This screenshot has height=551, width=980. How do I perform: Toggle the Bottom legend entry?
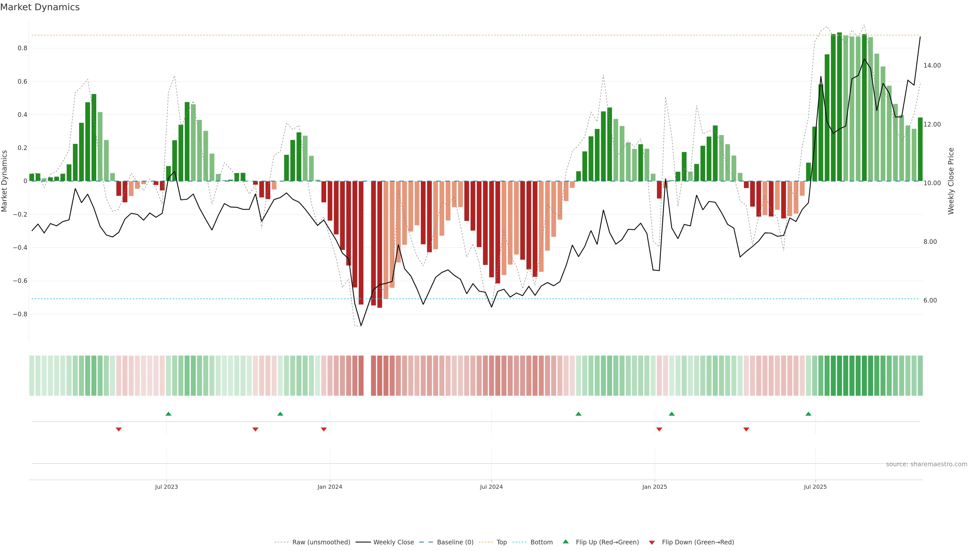pyautogui.click(x=541, y=542)
